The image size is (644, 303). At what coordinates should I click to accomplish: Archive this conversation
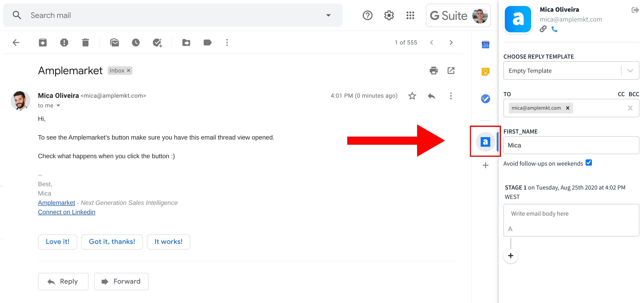pyautogui.click(x=43, y=43)
